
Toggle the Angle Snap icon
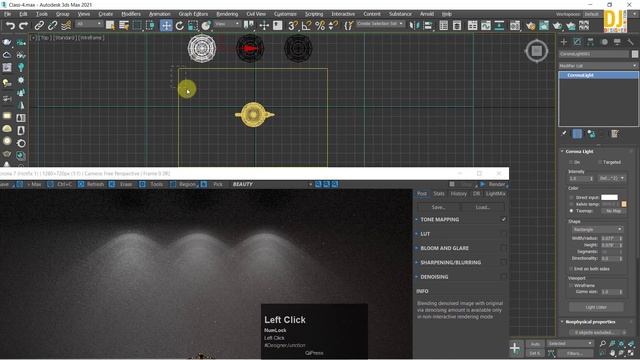[306, 26]
